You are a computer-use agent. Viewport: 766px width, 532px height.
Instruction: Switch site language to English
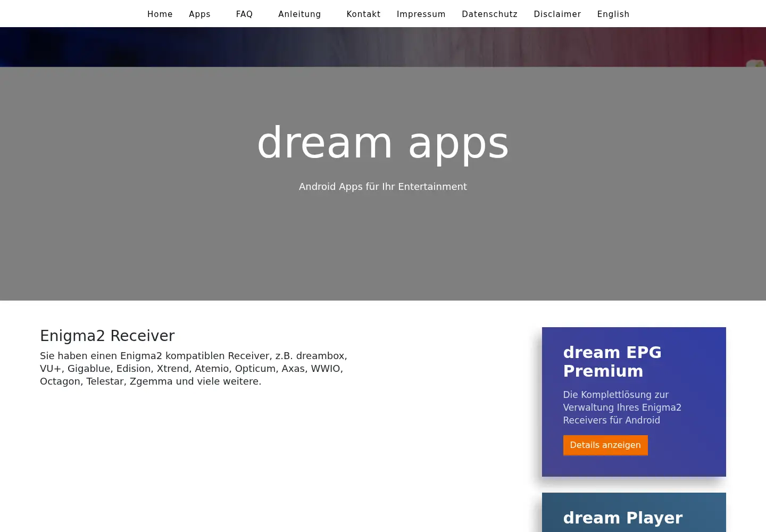point(613,14)
